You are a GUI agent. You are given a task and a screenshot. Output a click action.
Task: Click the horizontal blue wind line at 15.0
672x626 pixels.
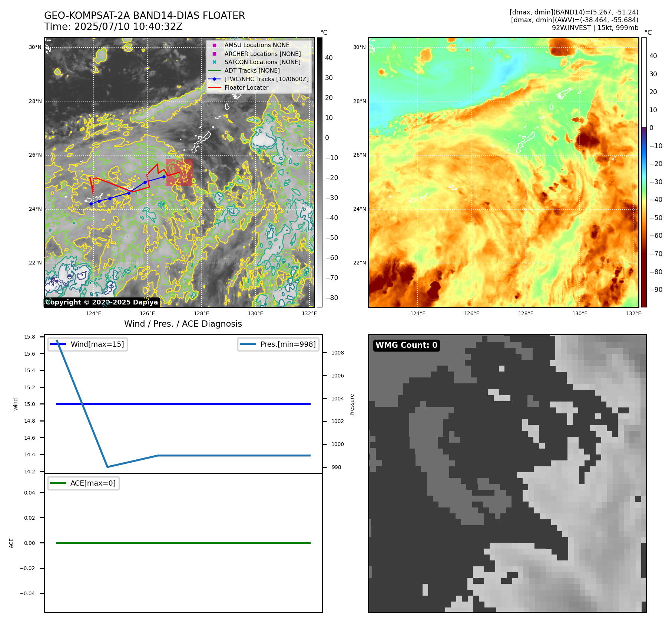(183, 404)
